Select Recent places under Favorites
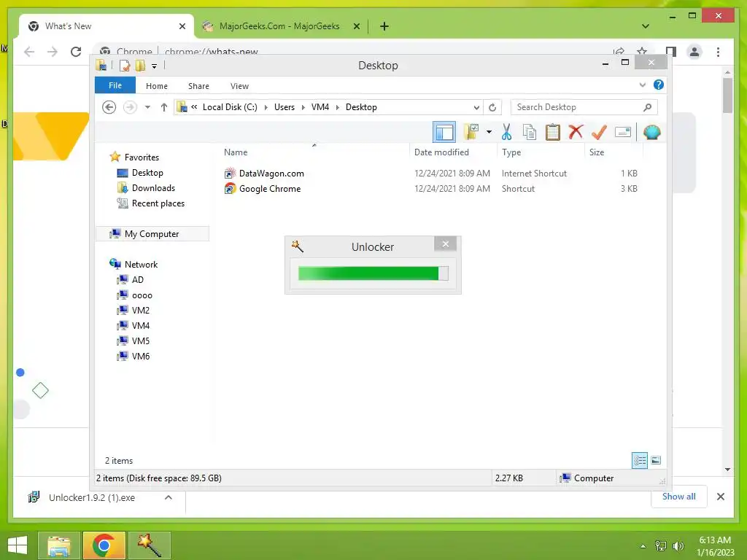 (158, 203)
